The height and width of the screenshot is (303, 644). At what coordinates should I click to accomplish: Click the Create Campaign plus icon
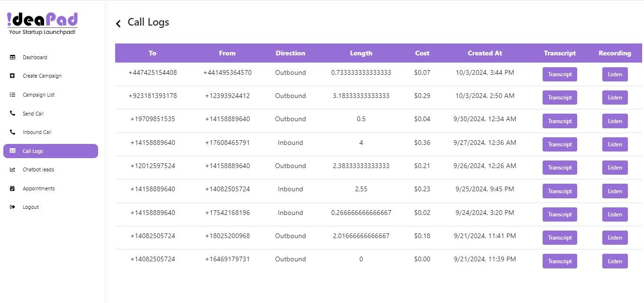[12, 76]
